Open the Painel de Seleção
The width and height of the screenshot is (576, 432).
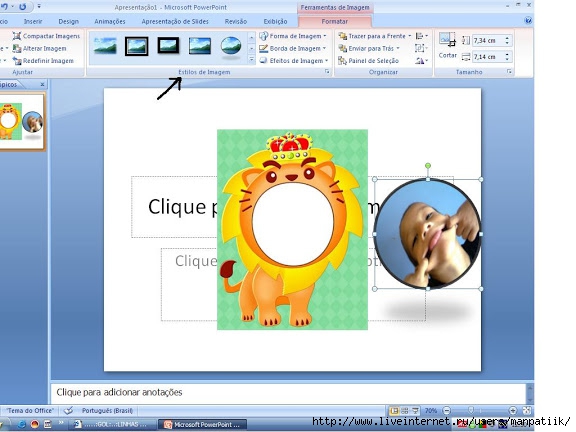368,61
